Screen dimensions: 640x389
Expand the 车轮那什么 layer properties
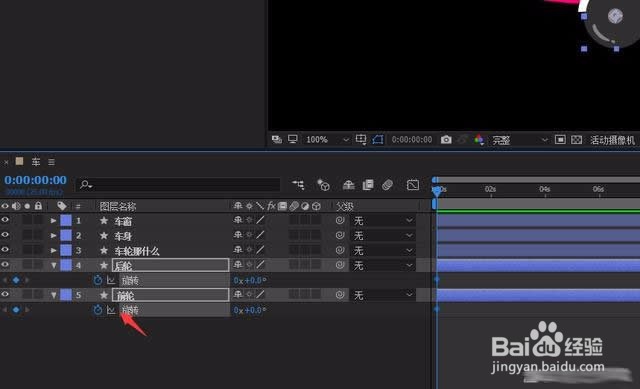[53, 250]
